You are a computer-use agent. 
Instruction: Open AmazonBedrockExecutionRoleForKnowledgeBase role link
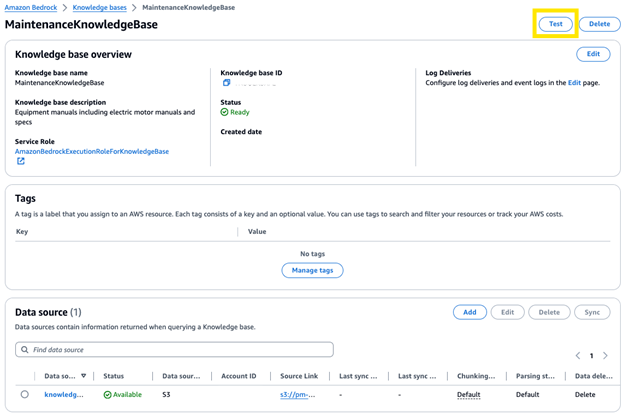point(92,151)
